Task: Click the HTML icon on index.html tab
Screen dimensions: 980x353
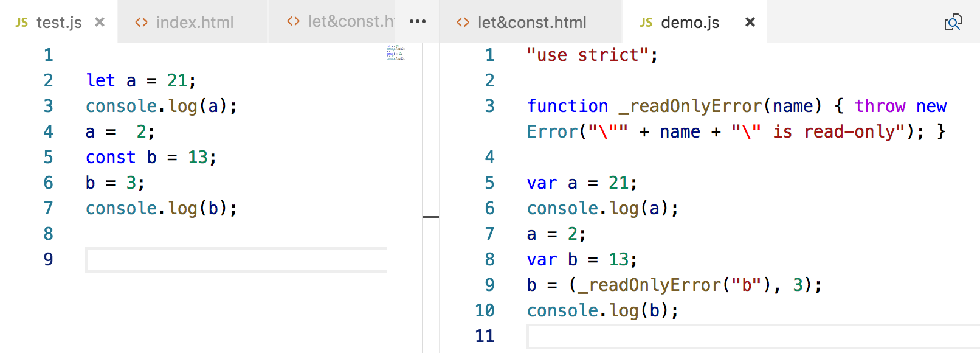Action: [142, 23]
